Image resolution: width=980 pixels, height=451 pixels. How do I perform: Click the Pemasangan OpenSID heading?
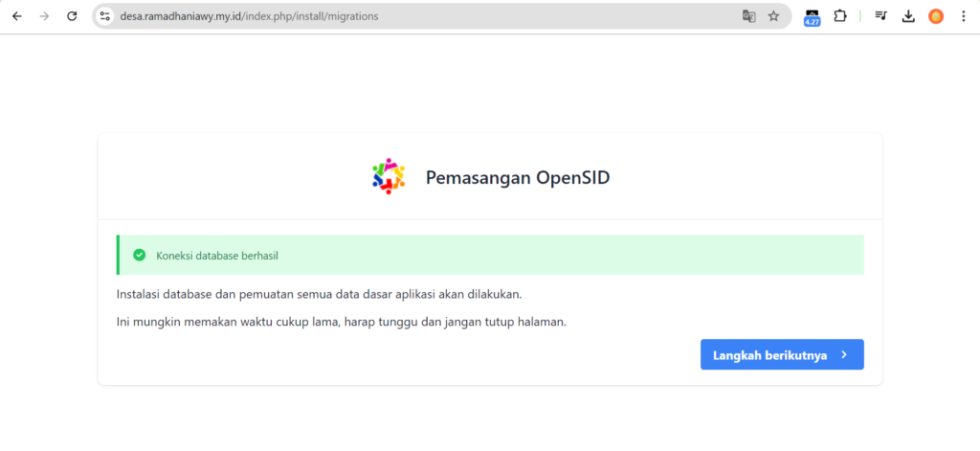coord(518,178)
